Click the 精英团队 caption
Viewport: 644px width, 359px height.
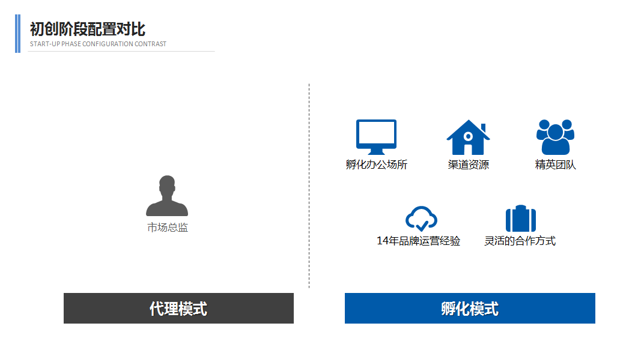pos(556,164)
